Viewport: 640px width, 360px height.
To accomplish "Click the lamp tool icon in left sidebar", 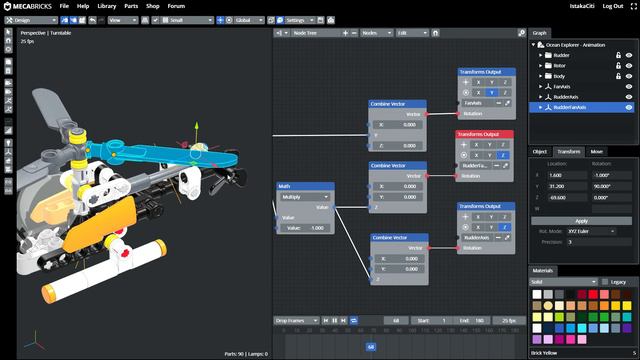I will pos(9,143).
